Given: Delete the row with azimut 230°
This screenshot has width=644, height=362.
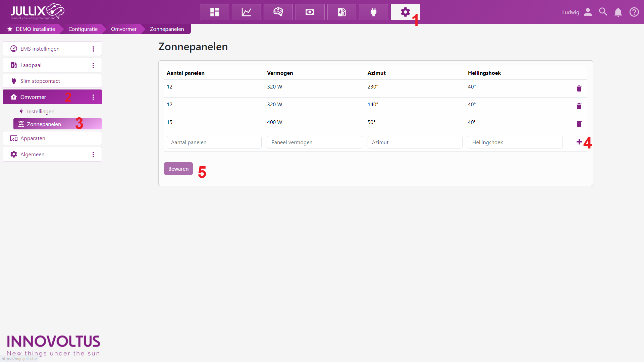Looking at the screenshot, I should (579, 88).
